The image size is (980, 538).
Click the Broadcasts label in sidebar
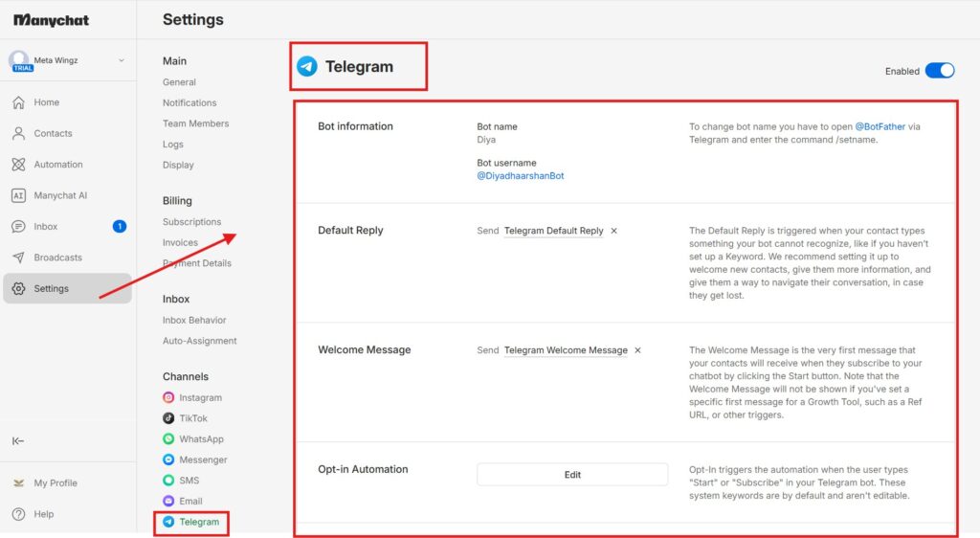pos(57,258)
